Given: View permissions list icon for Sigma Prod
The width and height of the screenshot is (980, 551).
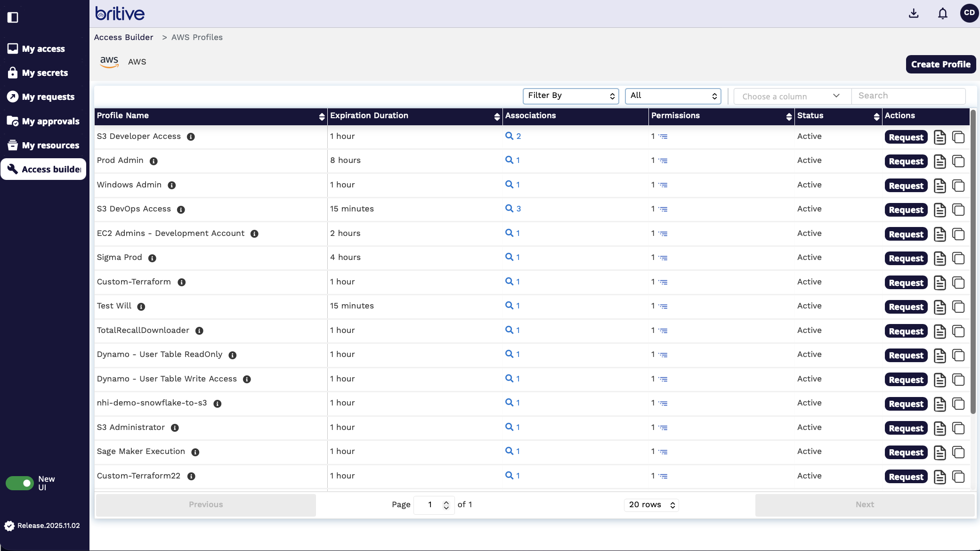Looking at the screenshot, I should 663,258.
